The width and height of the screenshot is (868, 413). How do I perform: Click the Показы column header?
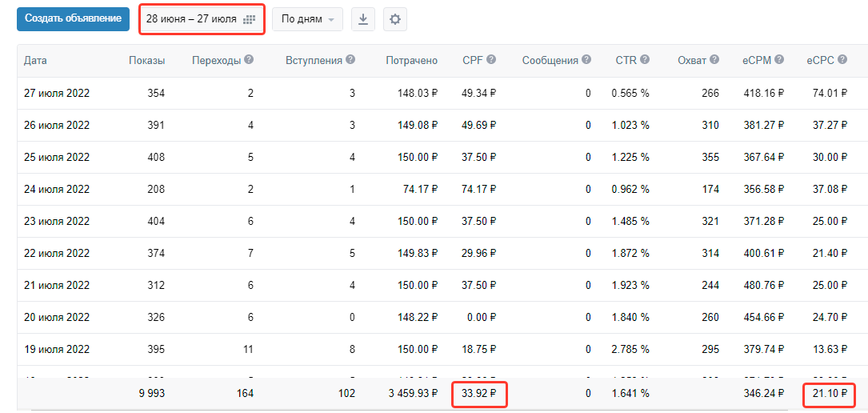pyautogui.click(x=146, y=60)
